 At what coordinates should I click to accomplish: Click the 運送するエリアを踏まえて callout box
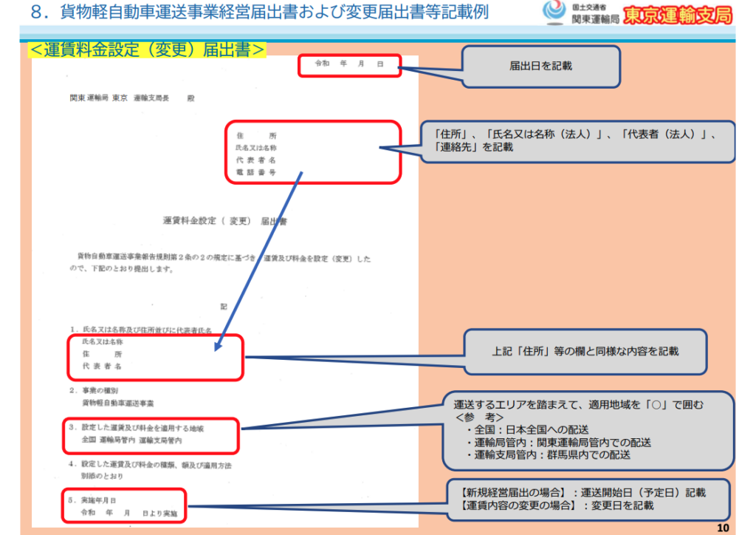pos(588,432)
